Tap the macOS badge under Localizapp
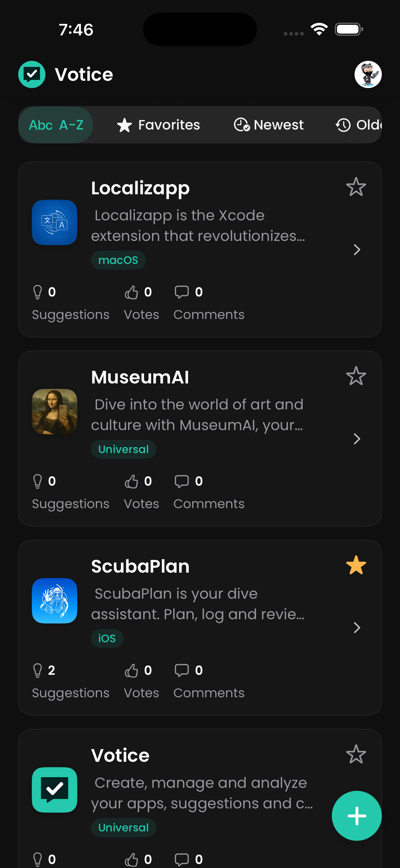 pyautogui.click(x=118, y=260)
